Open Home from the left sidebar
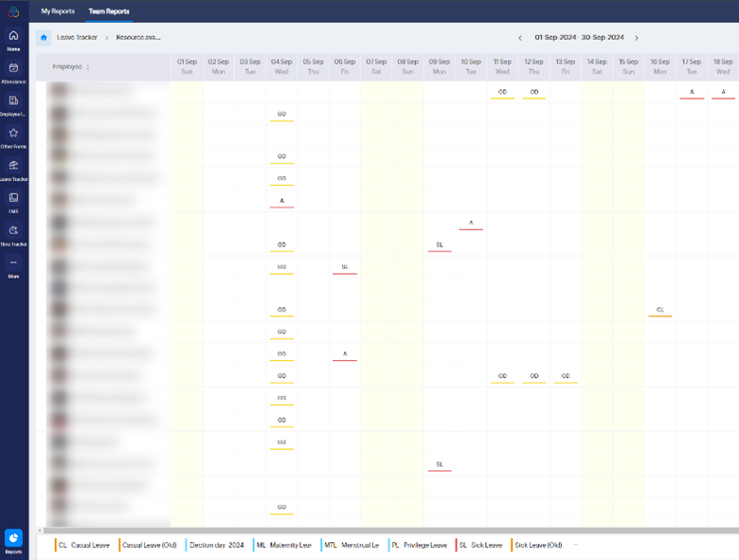 click(x=13, y=39)
